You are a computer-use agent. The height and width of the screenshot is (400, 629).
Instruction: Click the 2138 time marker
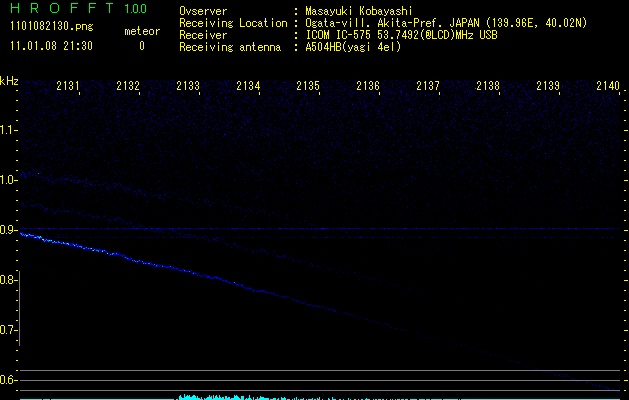[x=488, y=85]
